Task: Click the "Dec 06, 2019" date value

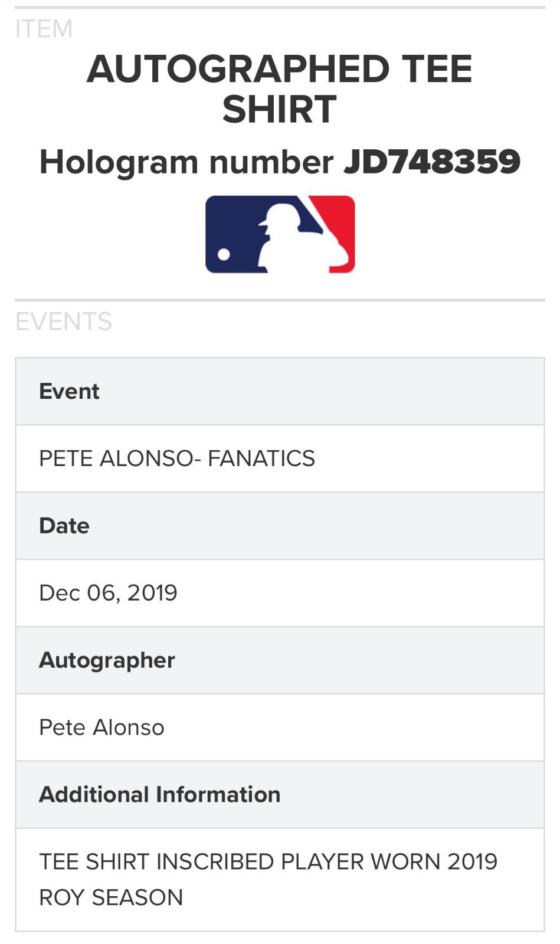Action: click(x=108, y=593)
